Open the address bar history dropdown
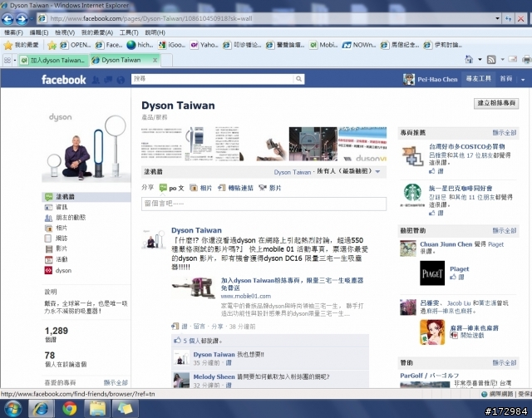 (x=497, y=18)
